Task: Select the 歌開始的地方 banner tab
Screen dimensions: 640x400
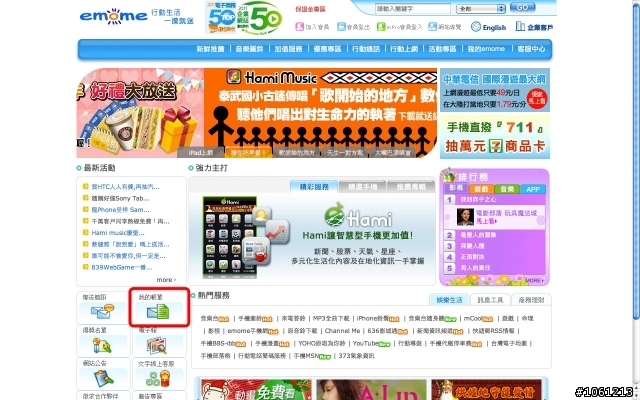Action: point(297,153)
